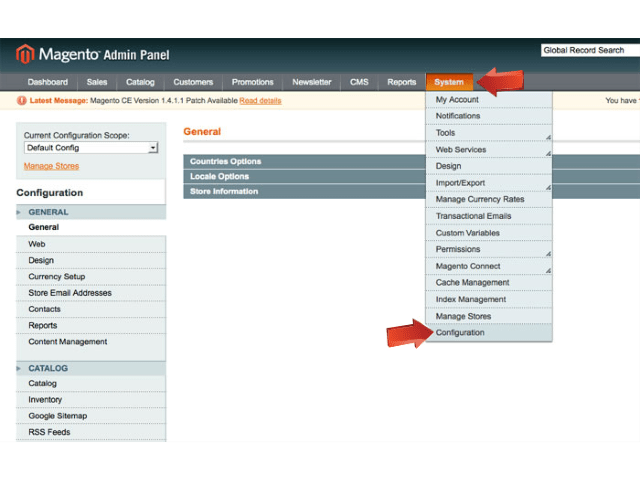
Task: Click the Latest Message alert icon
Action: 22,101
